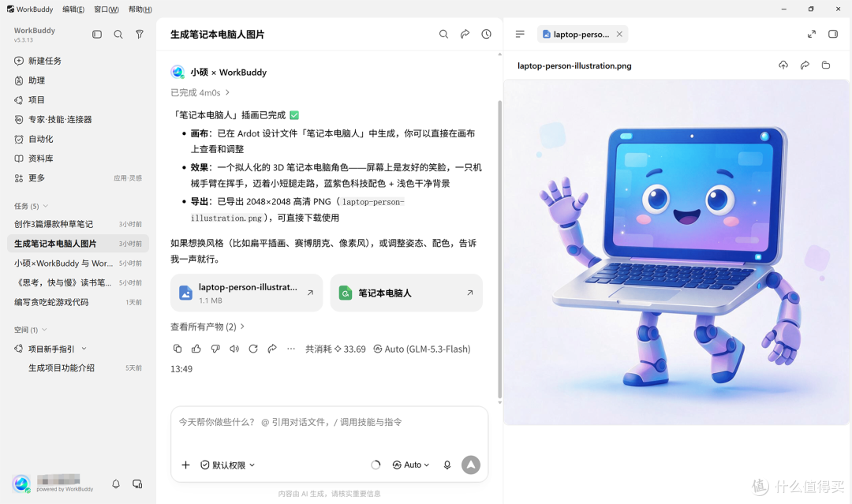Open task 编写贪吃蛇游戏代码

point(77,303)
